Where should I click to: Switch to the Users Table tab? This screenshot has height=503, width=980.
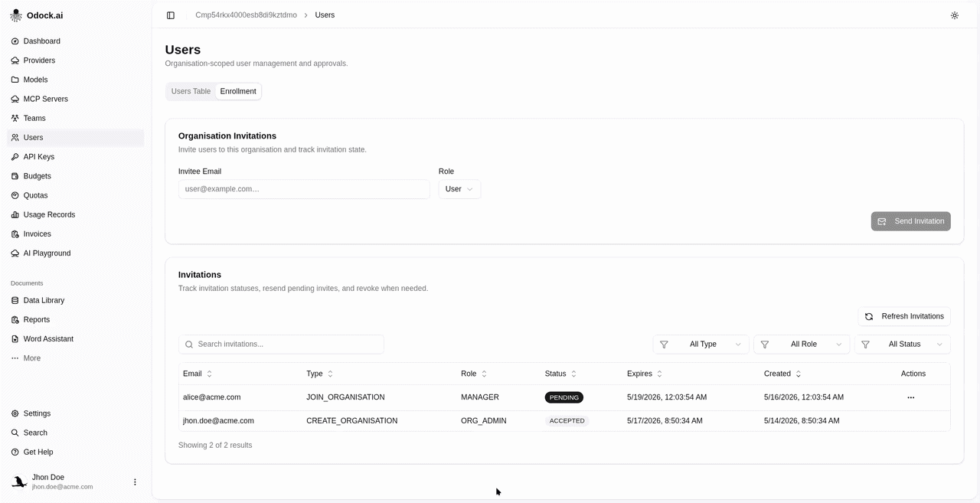(x=191, y=91)
